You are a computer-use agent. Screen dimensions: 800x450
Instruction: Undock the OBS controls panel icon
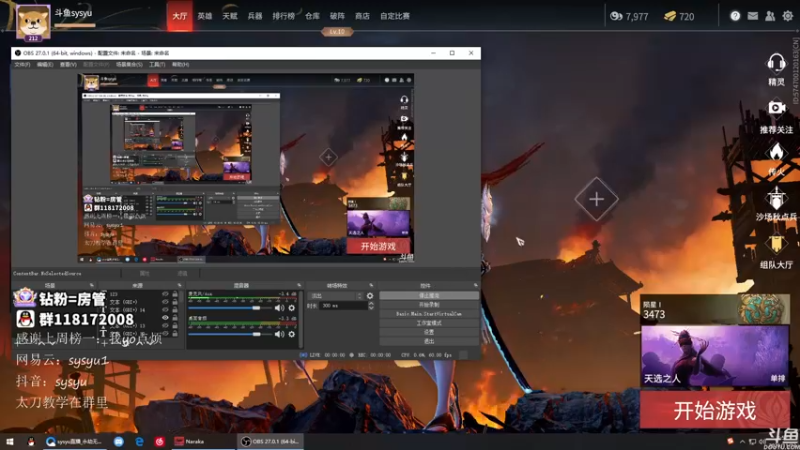(x=476, y=285)
